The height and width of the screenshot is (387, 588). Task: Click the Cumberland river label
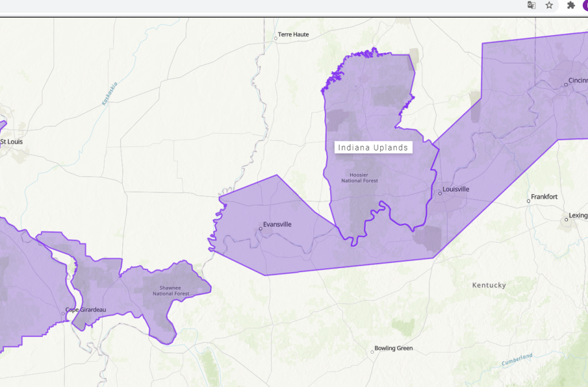click(517, 360)
